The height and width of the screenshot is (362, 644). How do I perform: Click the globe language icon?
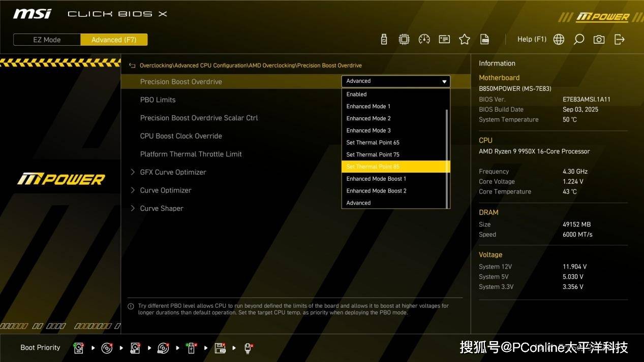[x=559, y=40]
